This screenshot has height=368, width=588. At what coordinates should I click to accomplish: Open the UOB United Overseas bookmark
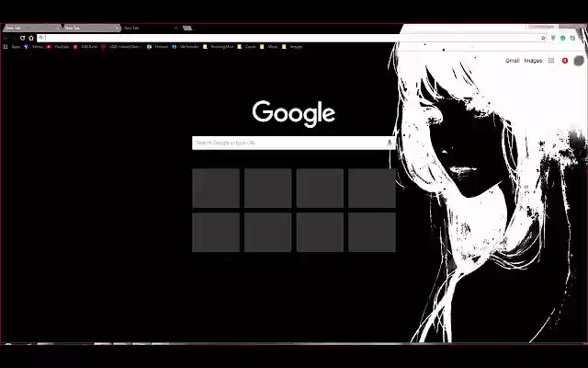point(121,47)
